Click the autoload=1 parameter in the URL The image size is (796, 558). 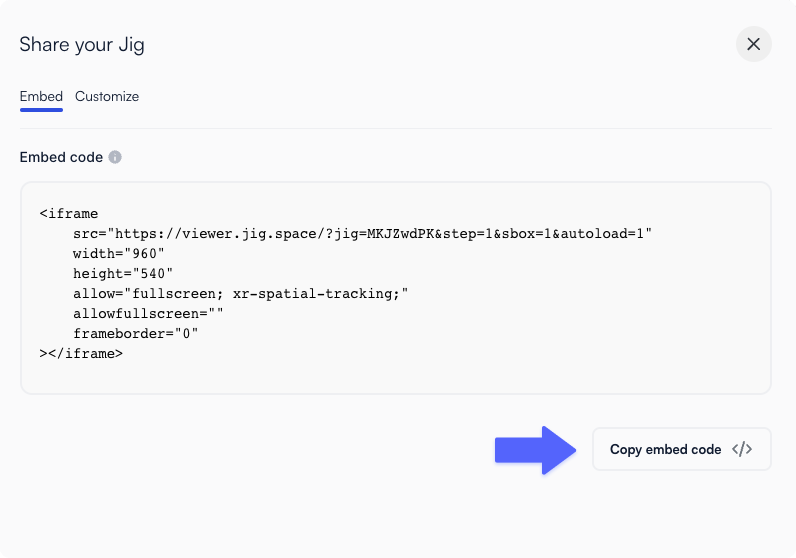(602, 234)
